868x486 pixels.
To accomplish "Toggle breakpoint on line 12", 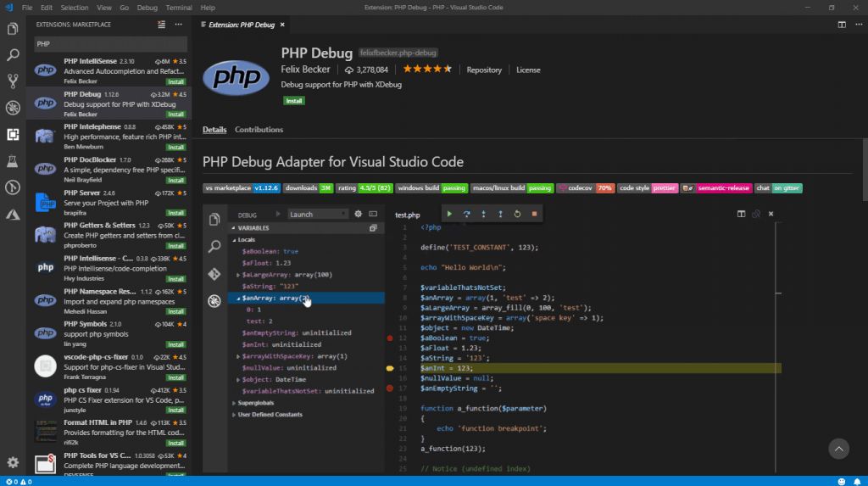I will pos(390,338).
